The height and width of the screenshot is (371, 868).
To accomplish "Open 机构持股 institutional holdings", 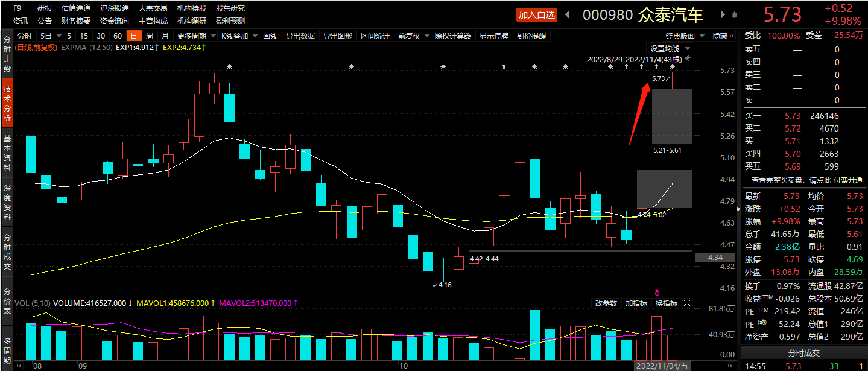I will pyautogui.click(x=192, y=8).
